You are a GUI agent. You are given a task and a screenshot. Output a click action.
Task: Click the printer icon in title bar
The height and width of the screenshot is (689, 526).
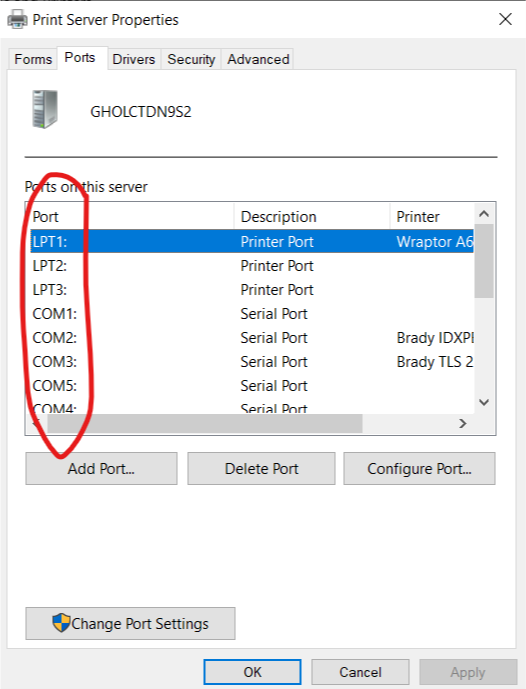(18, 19)
